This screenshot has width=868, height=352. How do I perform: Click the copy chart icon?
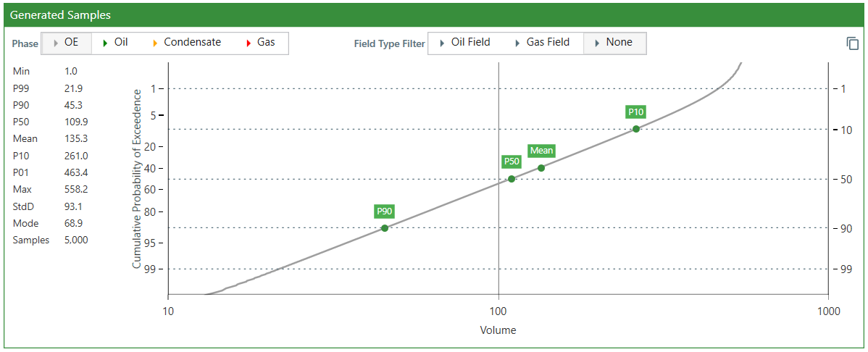[853, 43]
